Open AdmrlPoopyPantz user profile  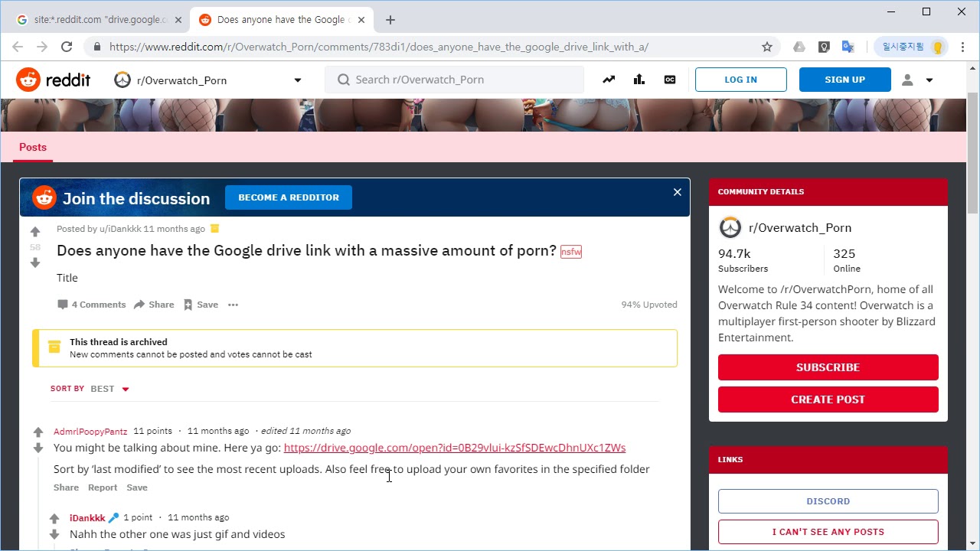90,431
